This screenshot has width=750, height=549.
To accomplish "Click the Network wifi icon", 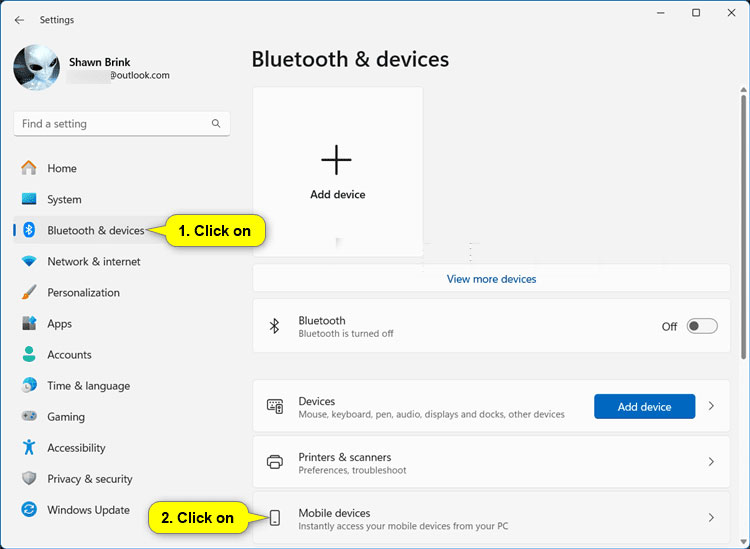I will point(29,262).
